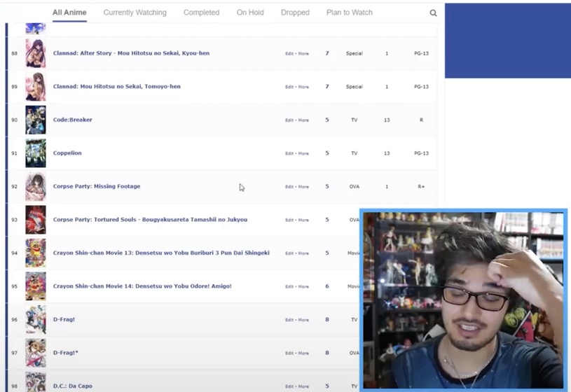Open the Dropped tab

(295, 13)
